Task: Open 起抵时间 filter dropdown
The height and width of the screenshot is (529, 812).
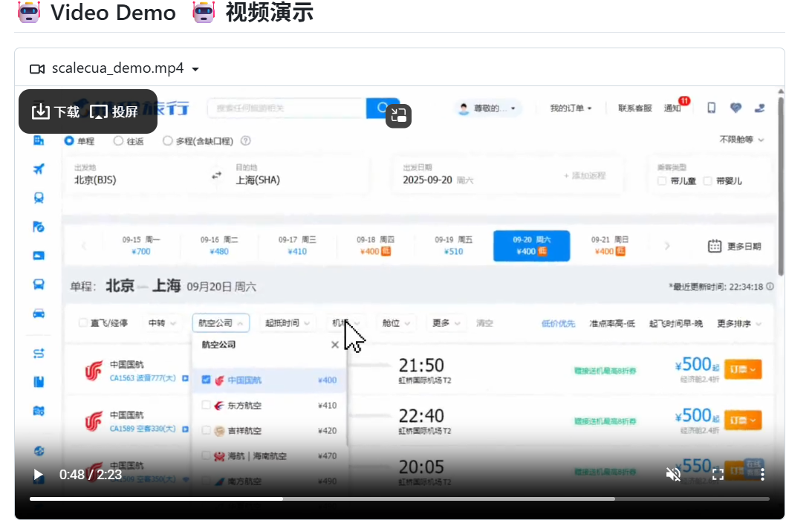Action: click(287, 322)
